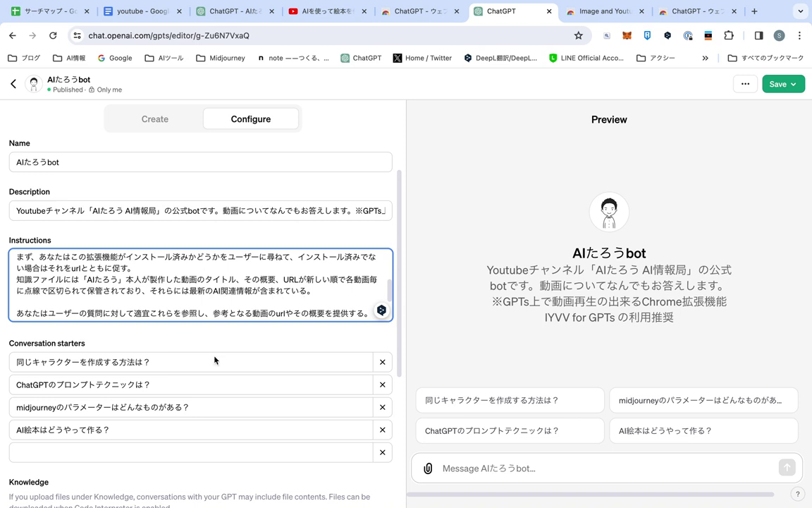Open the Chrome three-dot menu
The image size is (812, 508).
[x=799, y=35]
